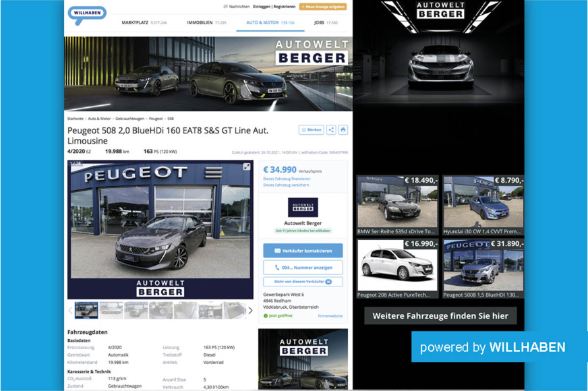
Task: Click Weitere Fahrzeuge finden Sie hier
Action: [x=440, y=315]
